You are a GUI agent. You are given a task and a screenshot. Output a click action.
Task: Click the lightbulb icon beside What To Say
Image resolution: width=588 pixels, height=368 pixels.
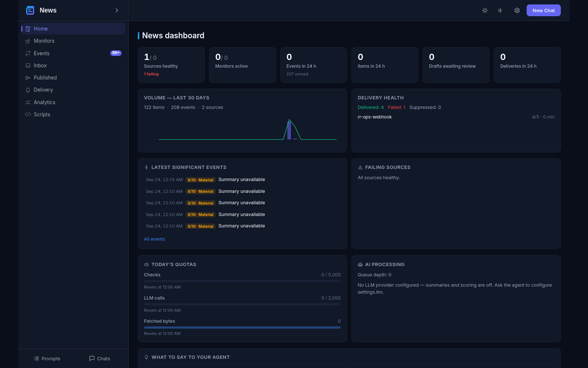[x=147, y=357]
